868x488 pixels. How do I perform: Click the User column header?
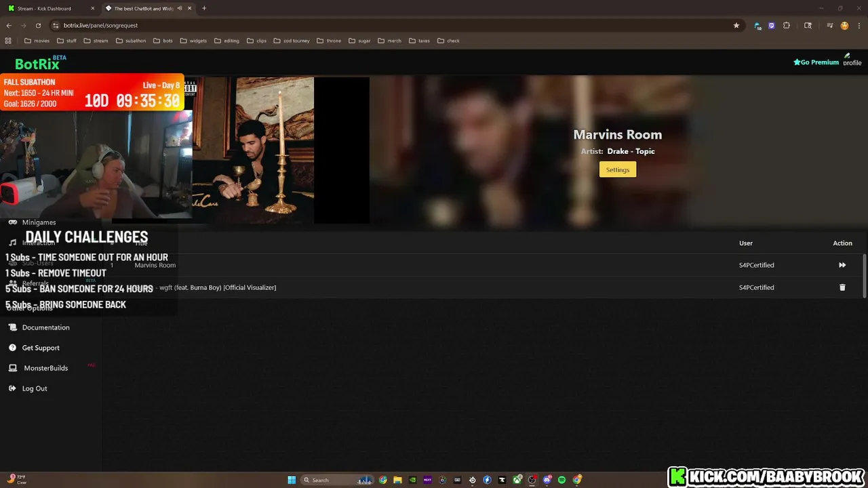pos(746,243)
